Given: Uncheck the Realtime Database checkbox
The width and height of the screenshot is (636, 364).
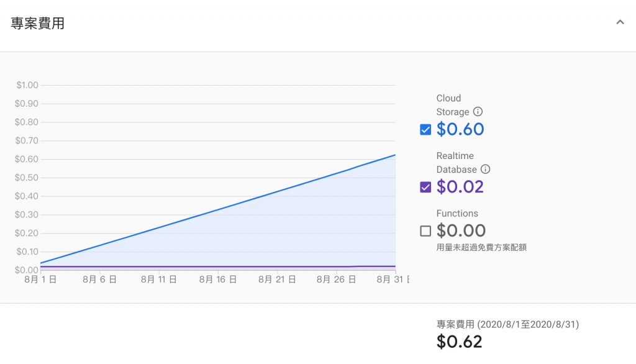Looking at the screenshot, I should tap(425, 187).
